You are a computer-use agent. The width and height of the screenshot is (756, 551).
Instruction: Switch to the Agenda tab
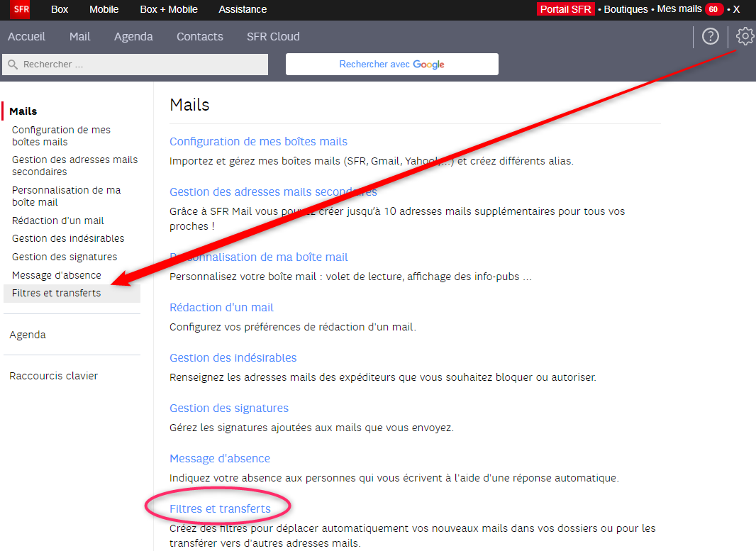[x=133, y=36]
